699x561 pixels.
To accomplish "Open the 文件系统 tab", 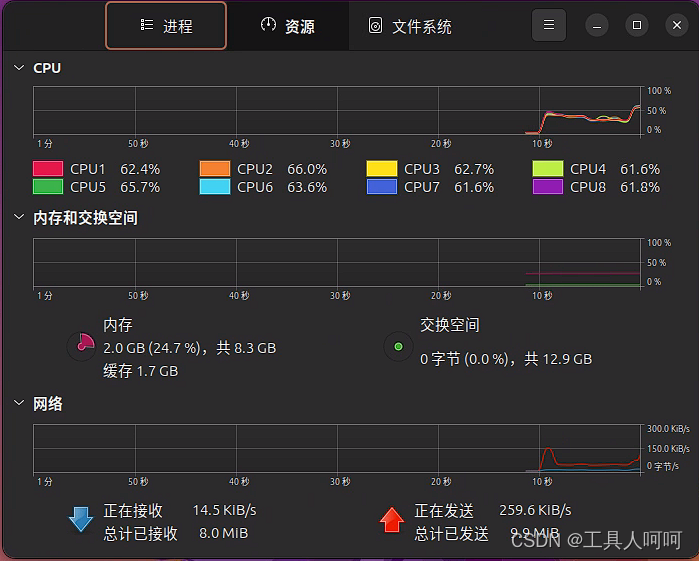I will (410, 26).
